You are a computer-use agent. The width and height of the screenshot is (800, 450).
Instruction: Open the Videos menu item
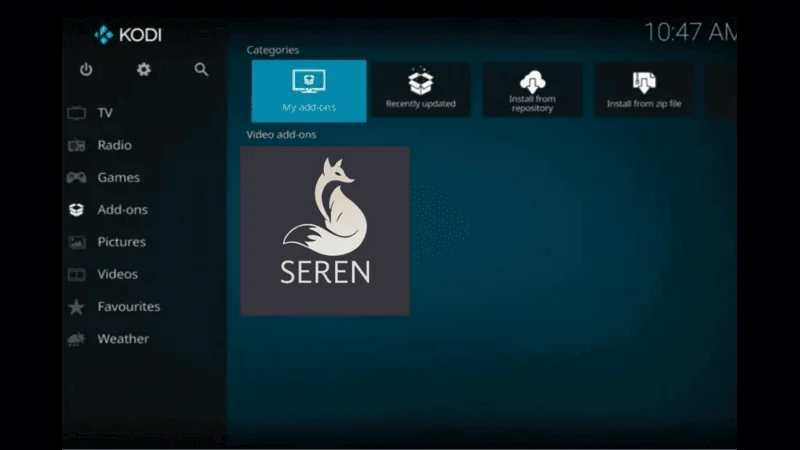pyautogui.click(x=117, y=274)
